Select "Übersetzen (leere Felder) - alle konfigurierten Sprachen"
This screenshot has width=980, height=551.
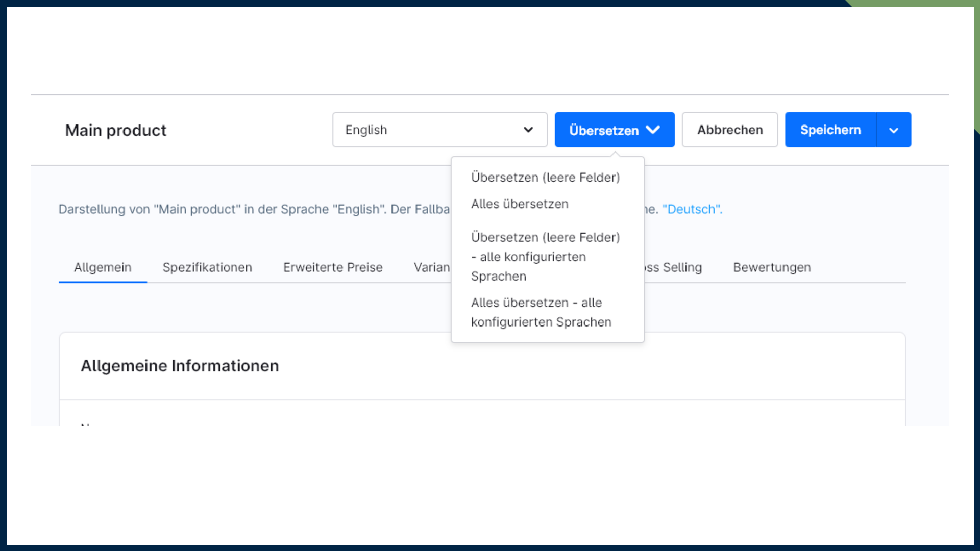coord(545,257)
